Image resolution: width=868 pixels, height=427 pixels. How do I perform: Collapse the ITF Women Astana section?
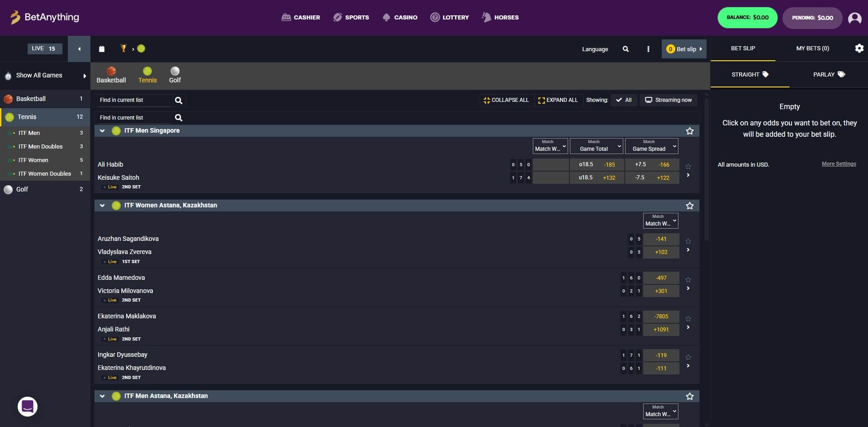102,205
